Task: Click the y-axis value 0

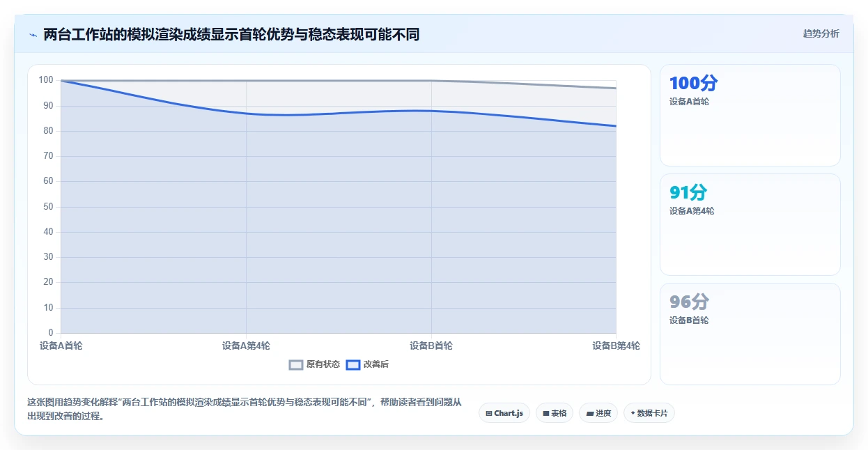Action: pos(51,333)
